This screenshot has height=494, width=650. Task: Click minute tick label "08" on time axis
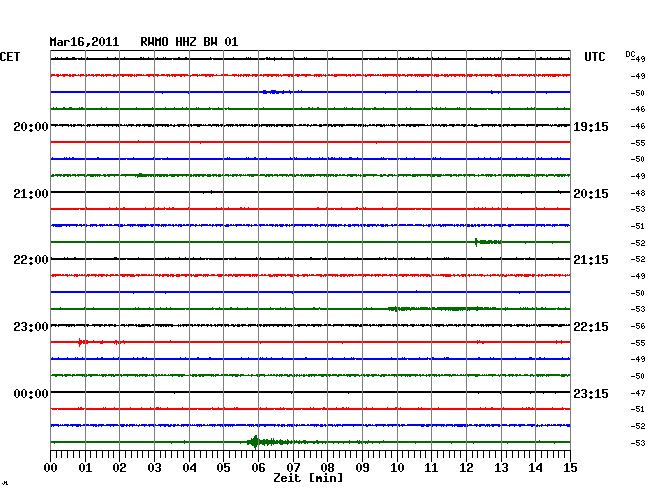pos(327,468)
